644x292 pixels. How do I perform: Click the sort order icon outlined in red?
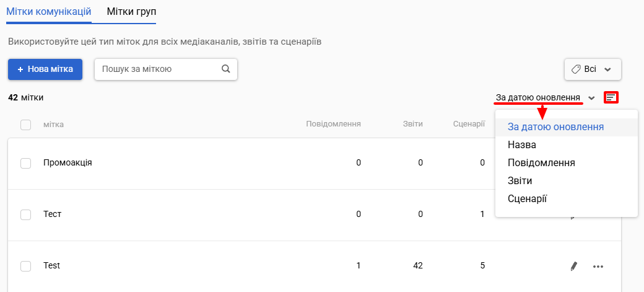click(611, 97)
